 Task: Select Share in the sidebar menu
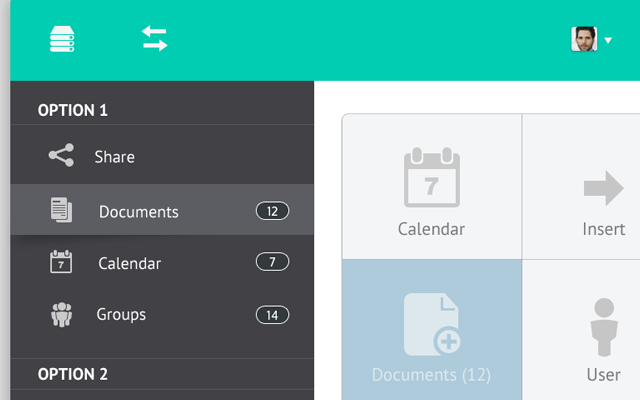pyautogui.click(x=114, y=157)
